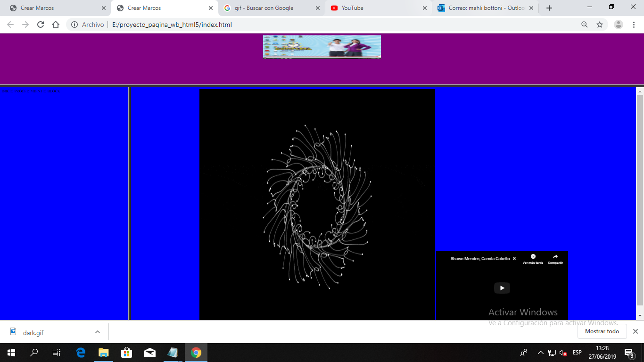
Task: Click the browser forward arrow
Action: [x=25, y=25]
